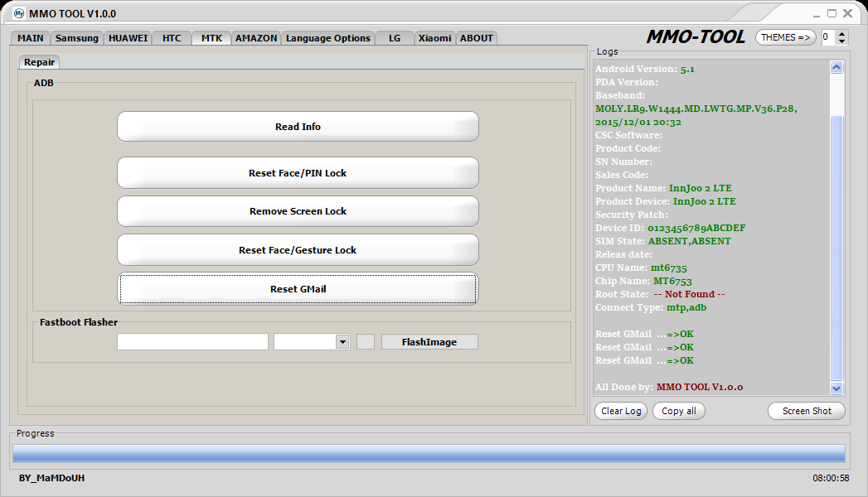Click the THEMES => button
Viewport: 868px width, 497px height.
tap(786, 37)
